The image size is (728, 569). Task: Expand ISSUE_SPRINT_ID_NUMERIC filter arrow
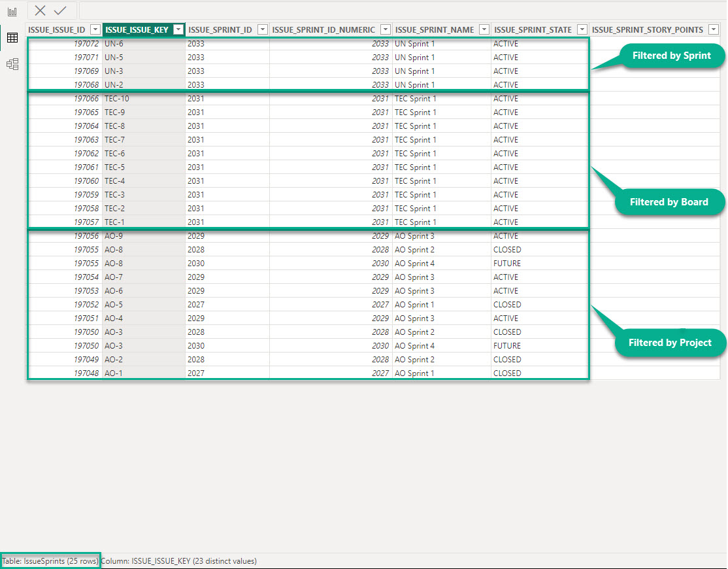point(385,29)
